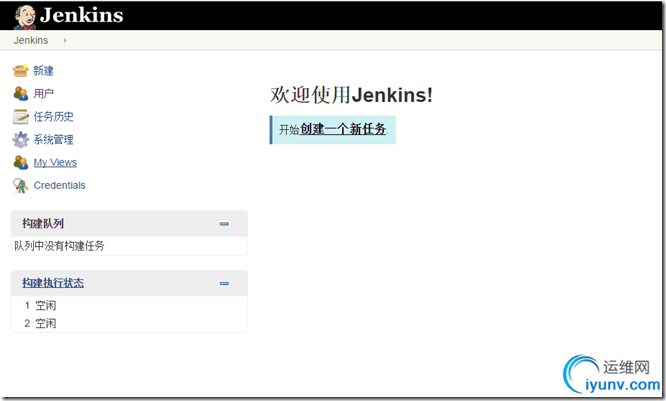Viewport: 666px width, 401px height.
Task: Open the Credentials sidebar link
Action: [x=59, y=185]
